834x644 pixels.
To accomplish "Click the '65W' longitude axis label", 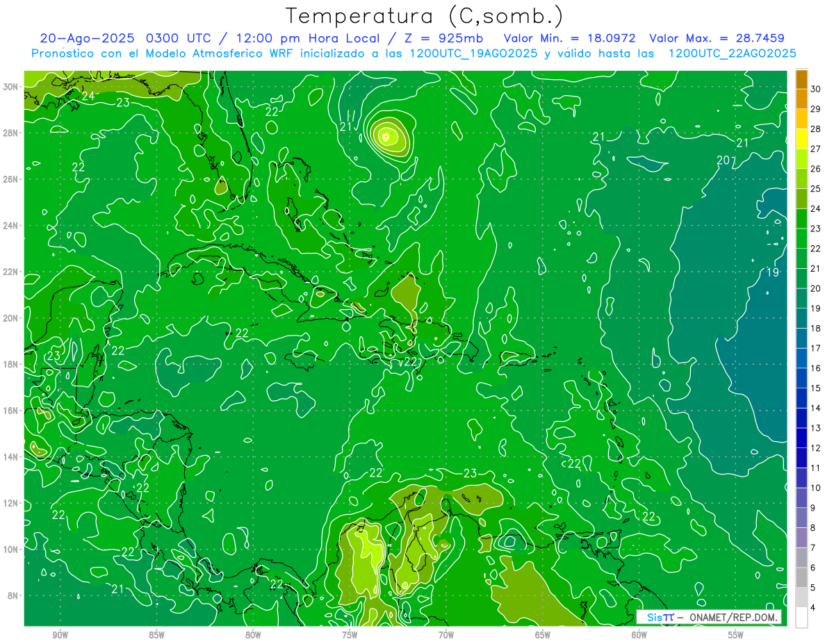I will pos(543,636).
